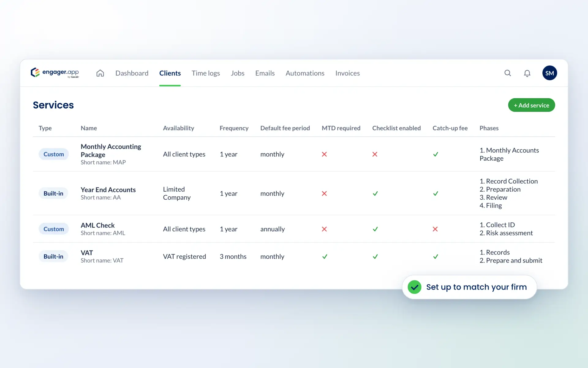This screenshot has width=588, height=368.
Task: Open the notifications bell icon
Action: [x=527, y=73]
